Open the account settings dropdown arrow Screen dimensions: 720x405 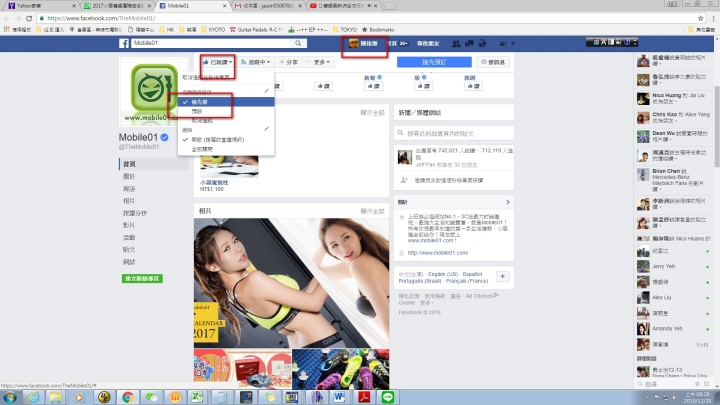point(512,43)
